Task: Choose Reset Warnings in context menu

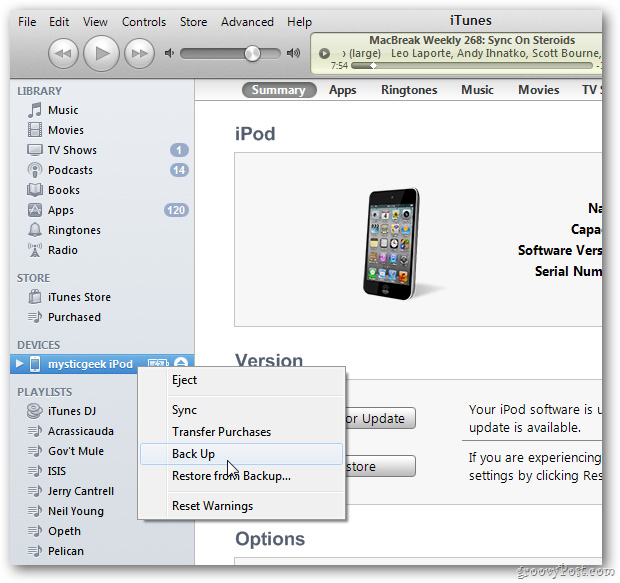Action: [x=241, y=506]
